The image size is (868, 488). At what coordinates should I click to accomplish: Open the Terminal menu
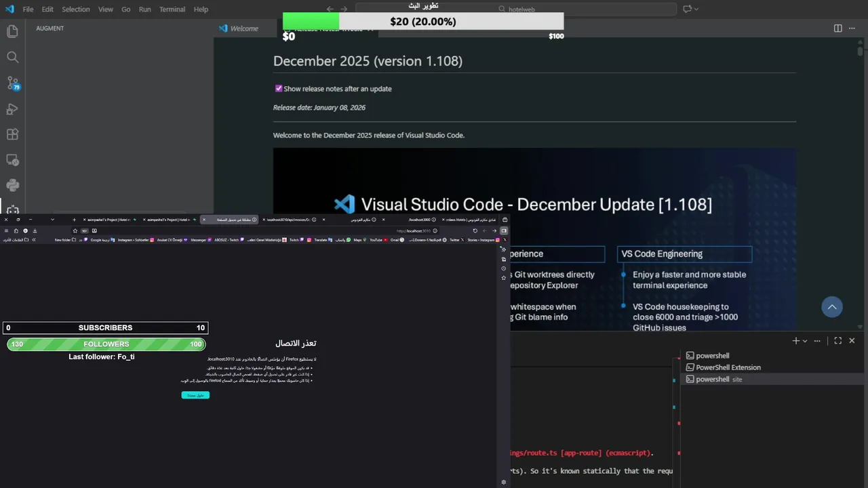172,9
